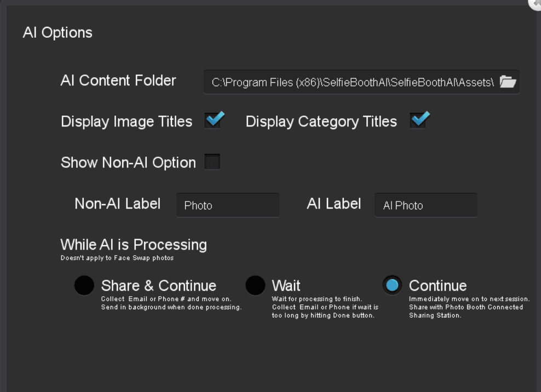Image resolution: width=541 pixels, height=392 pixels.
Task: Click the Display Category Titles label text
Action: pyautogui.click(x=321, y=122)
